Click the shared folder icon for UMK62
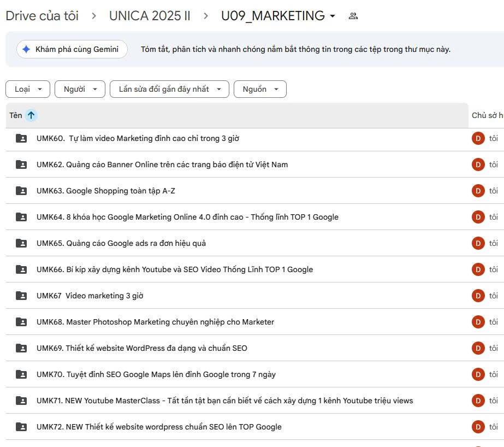Image resolution: width=504 pixels, height=447 pixels. [21, 164]
